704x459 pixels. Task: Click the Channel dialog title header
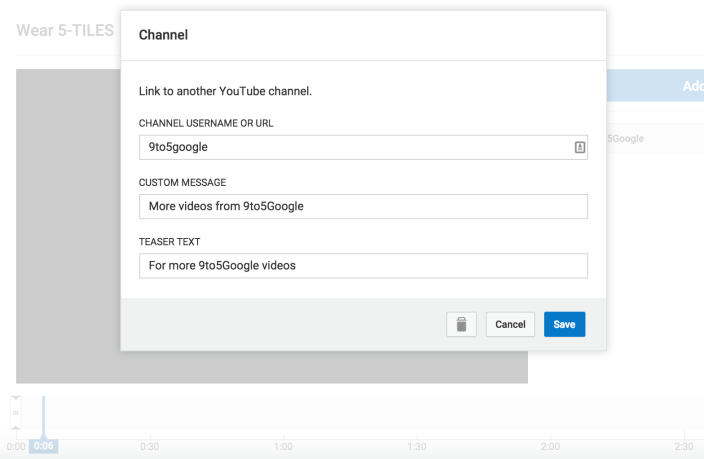163,35
